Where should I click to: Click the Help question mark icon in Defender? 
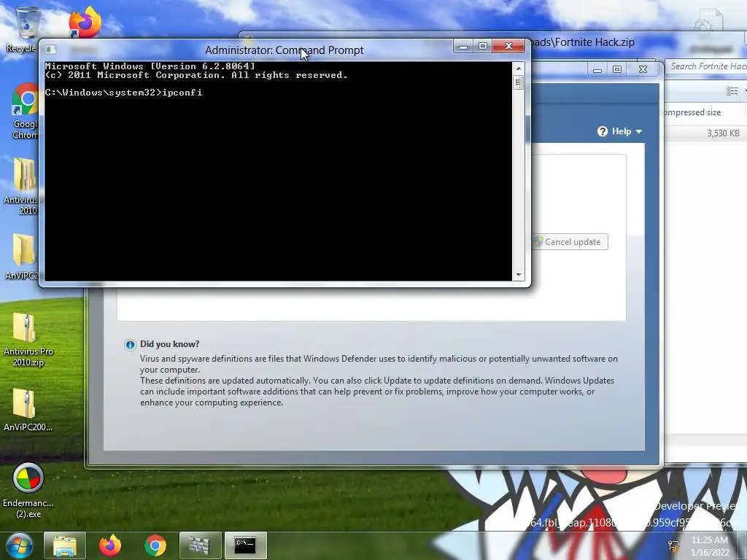pos(603,131)
